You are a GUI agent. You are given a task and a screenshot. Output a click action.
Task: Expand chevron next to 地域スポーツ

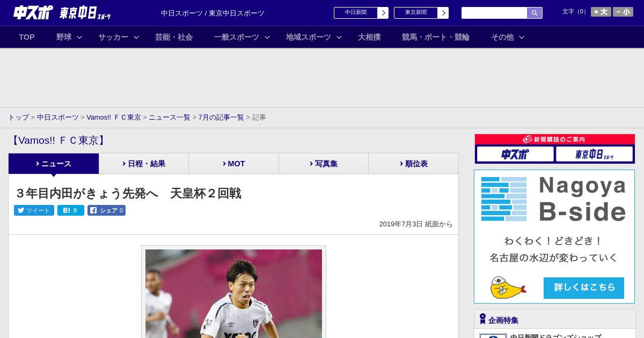pos(339,37)
